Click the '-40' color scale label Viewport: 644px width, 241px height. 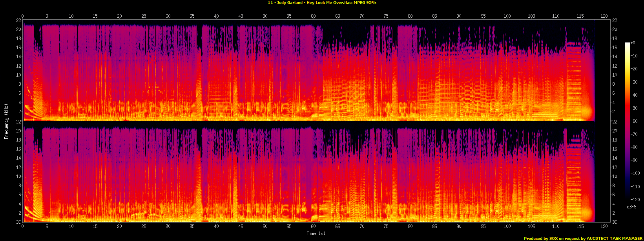(x=634, y=95)
